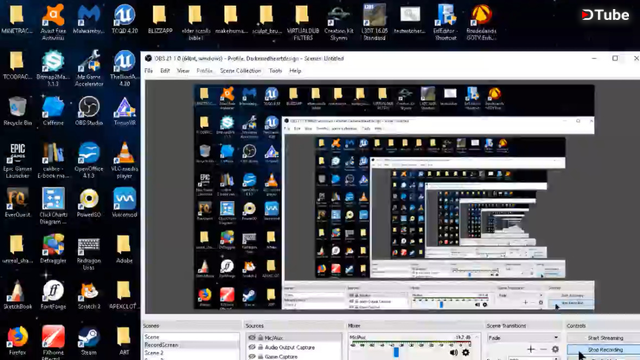
Task: Mute Mic/Aux with the speaker icon
Action: click(453, 352)
